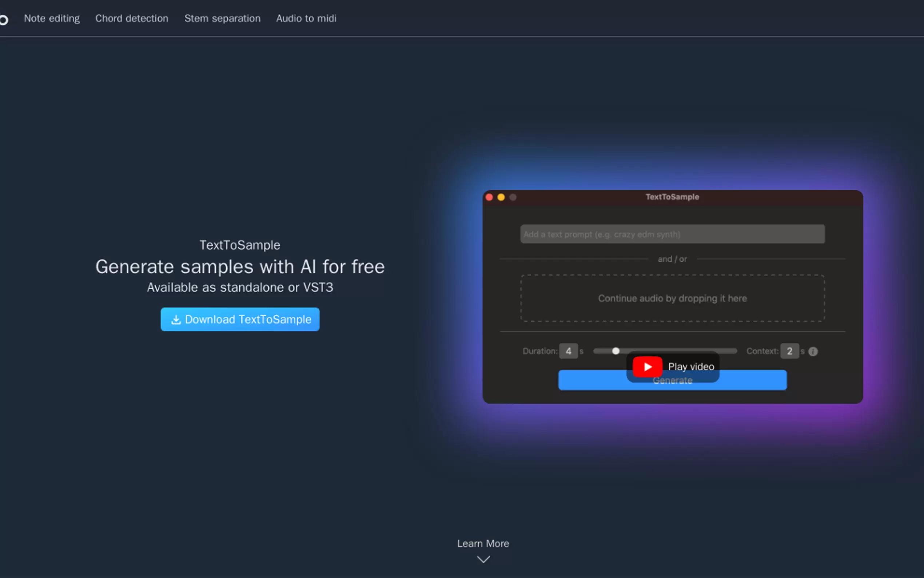This screenshot has height=578, width=924.
Task: Click the Context value box showing 2
Action: 789,351
